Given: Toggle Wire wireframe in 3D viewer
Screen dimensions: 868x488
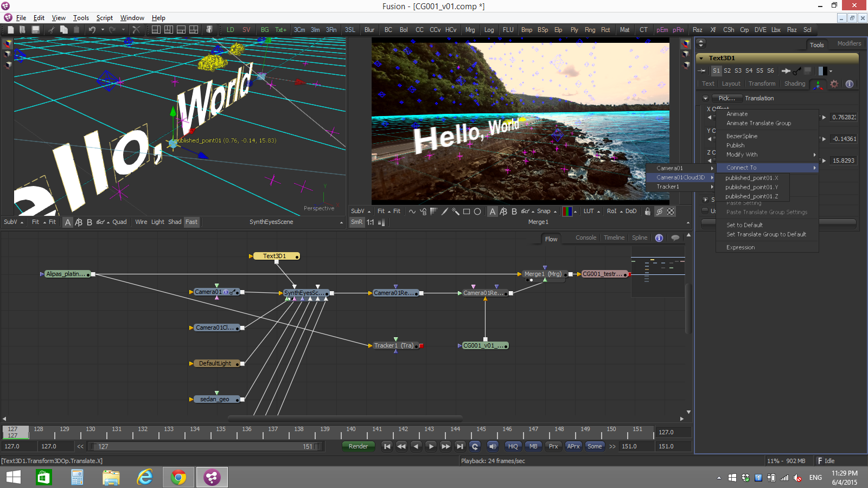Looking at the screenshot, I should [x=141, y=222].
